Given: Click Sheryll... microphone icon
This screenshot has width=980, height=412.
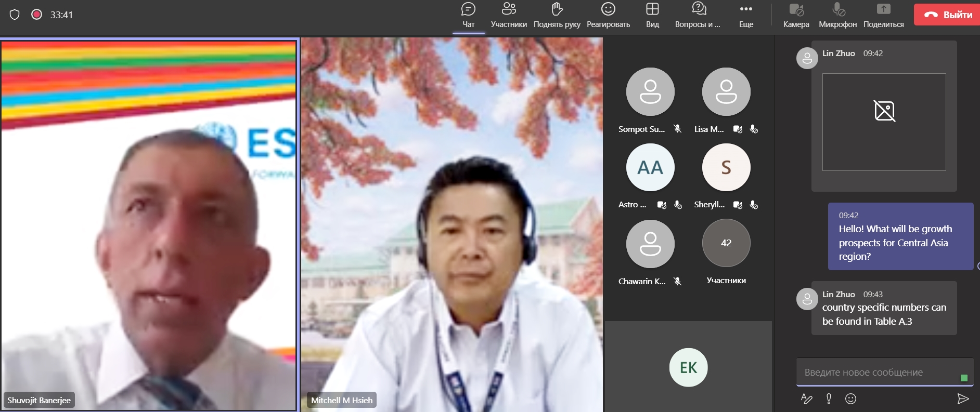Looking at the screenshot, I should (x=754, y=205).
